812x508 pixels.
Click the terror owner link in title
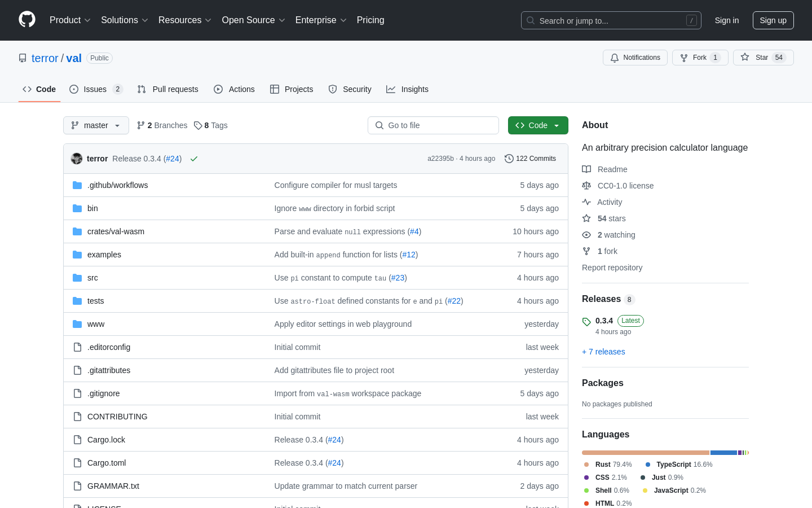coord(45,58)
